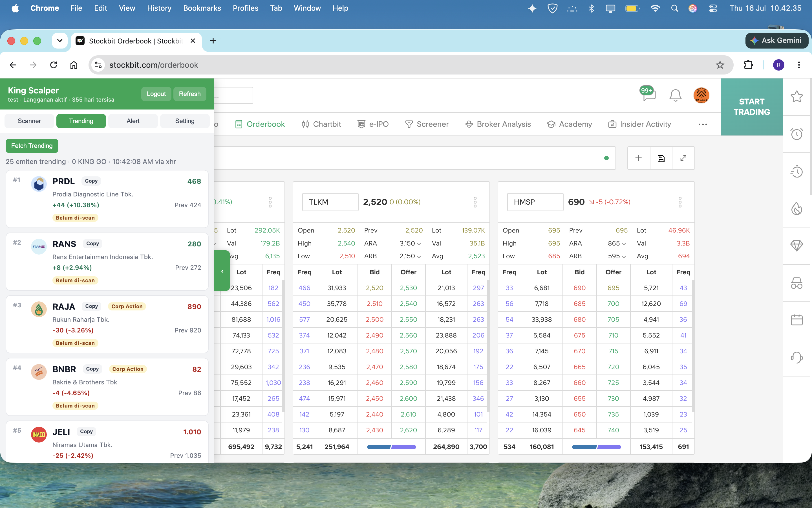This screenshot has width=812, height=508.
Task: Expand HMSP ARB 595 dropdown
Action: 624,256
